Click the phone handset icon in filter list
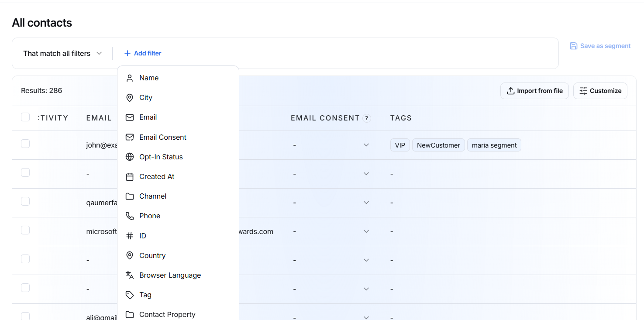The width and height of the screenshot is (644, 320). [130, 216]
